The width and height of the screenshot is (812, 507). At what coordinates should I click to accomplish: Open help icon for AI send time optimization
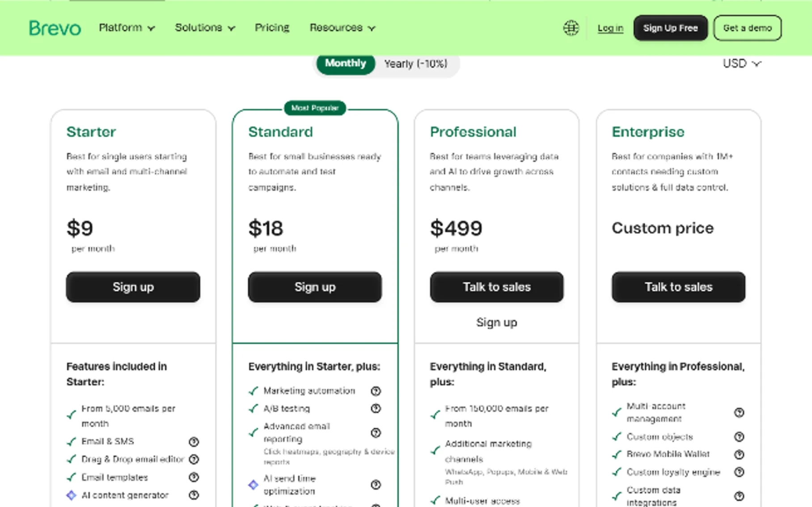pos(376,485)
